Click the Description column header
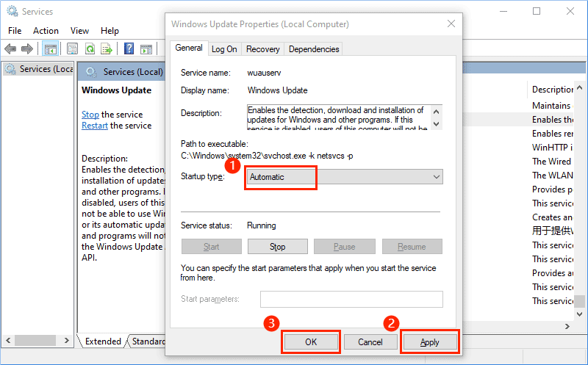 [x=553, y=90]
